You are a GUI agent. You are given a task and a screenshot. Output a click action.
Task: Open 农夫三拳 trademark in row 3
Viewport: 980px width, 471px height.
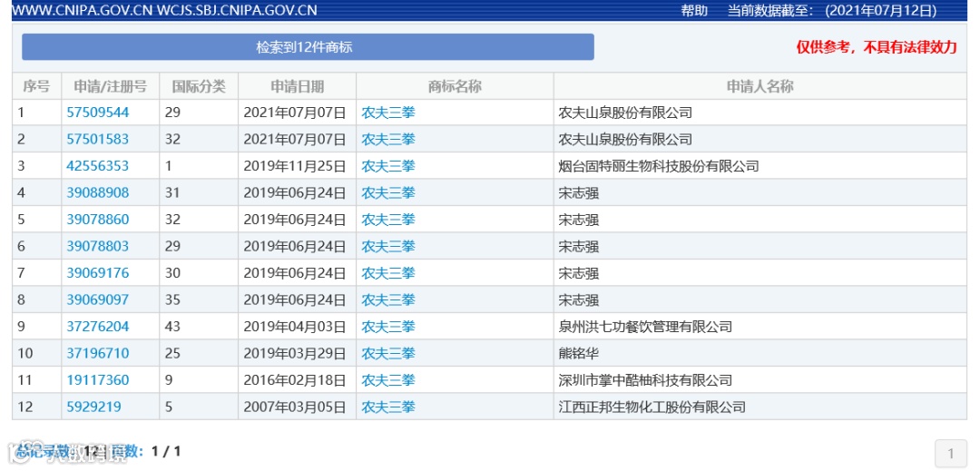point(388,166)
